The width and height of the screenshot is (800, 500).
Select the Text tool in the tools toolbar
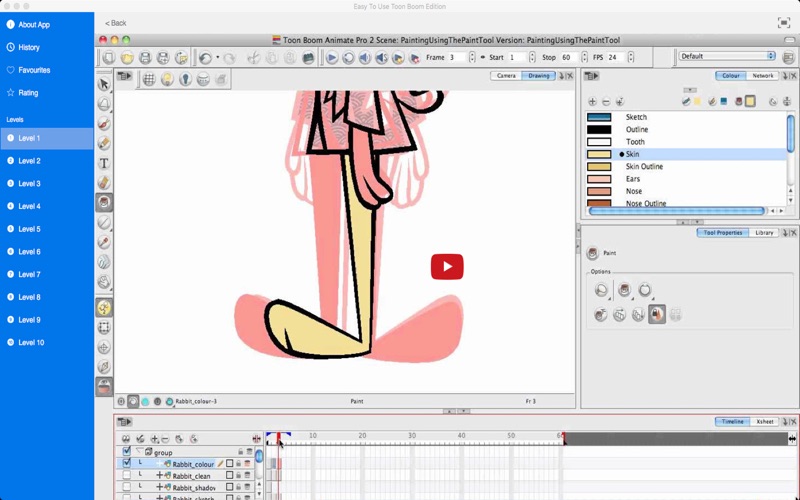(x=104, y=163)
